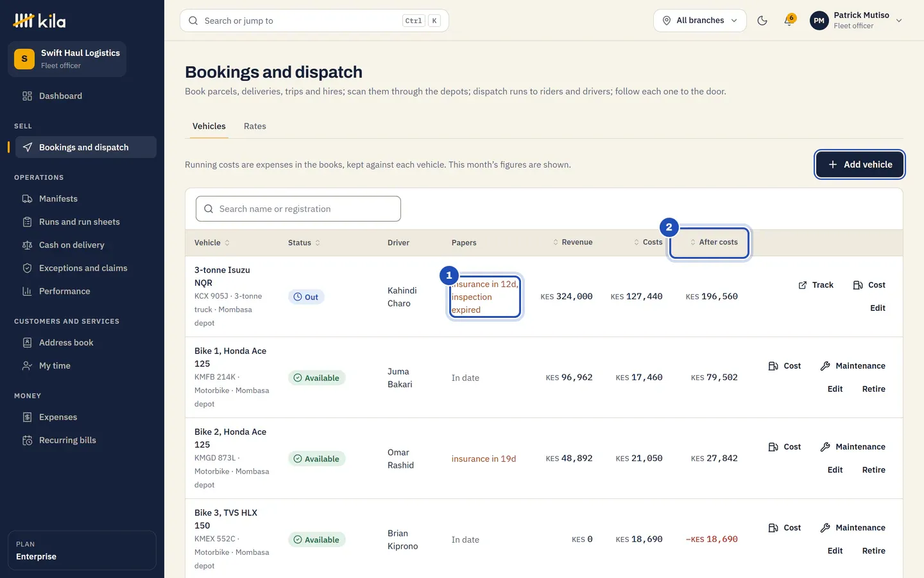Image resolution: width=924 pixels, height=578 pixels.
Task: Click the Search name or registration field
Action: (x=298, y=209)
